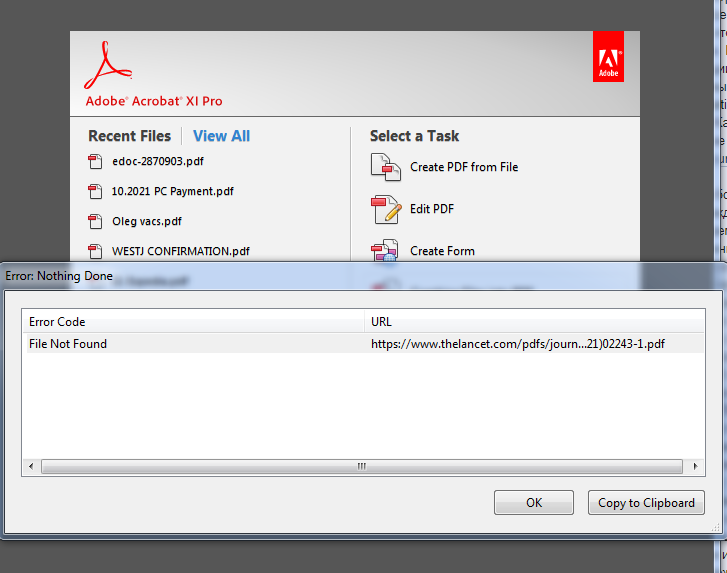Click the Select a Task heading
Screen dimensions: 727x573
click(x=415, y=136)
